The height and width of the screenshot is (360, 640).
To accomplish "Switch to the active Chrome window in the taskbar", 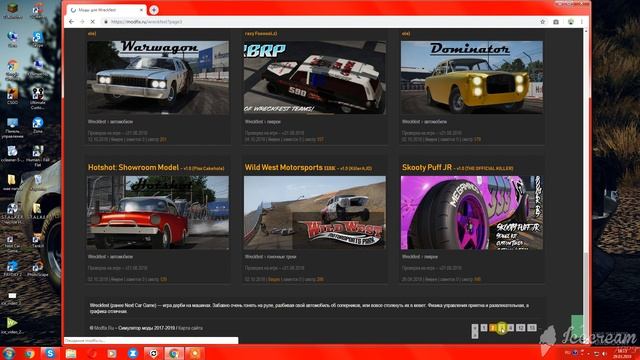I will 174,353.
